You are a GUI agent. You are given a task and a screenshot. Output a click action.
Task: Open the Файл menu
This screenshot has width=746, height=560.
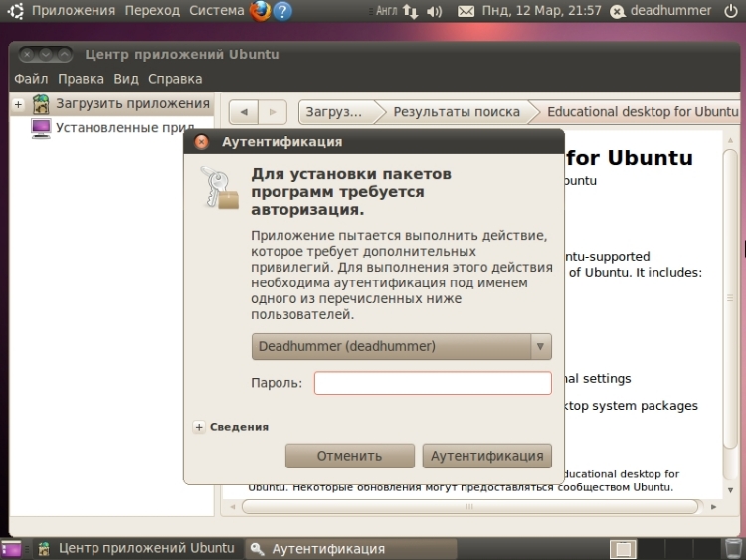coord(31,79)
